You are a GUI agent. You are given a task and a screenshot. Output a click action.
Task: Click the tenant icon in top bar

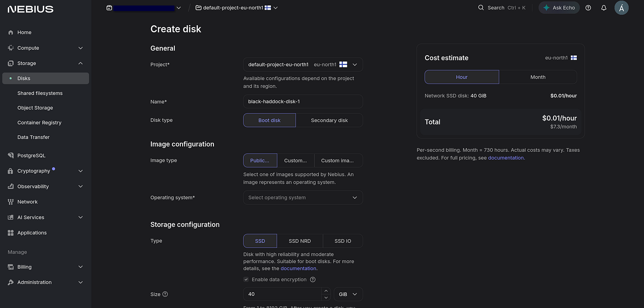(x=109, y=8)
